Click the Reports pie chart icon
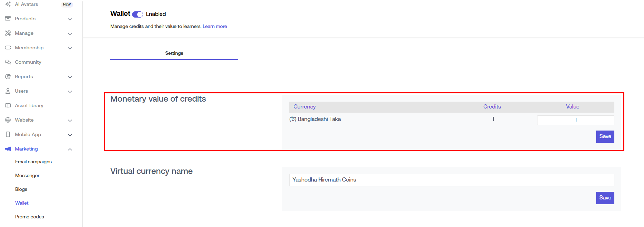The height and width of the screenshot is (227, 644). click(x=8, y=76)
